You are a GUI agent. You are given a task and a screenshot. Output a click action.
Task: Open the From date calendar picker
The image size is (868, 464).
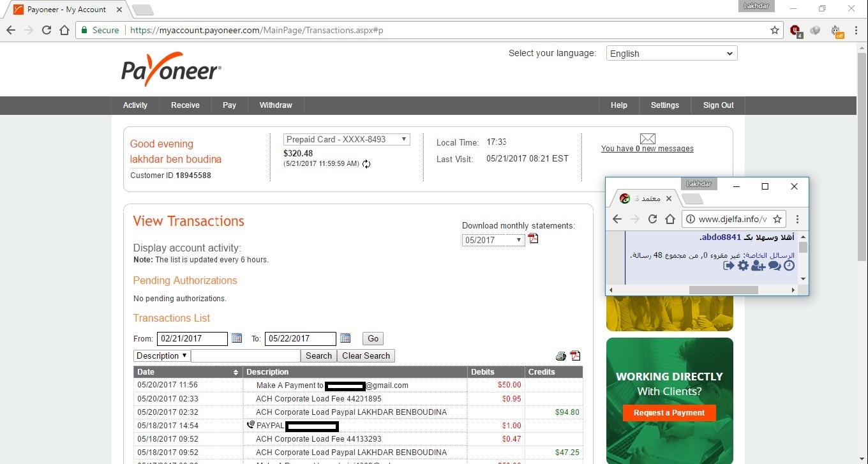237,338
